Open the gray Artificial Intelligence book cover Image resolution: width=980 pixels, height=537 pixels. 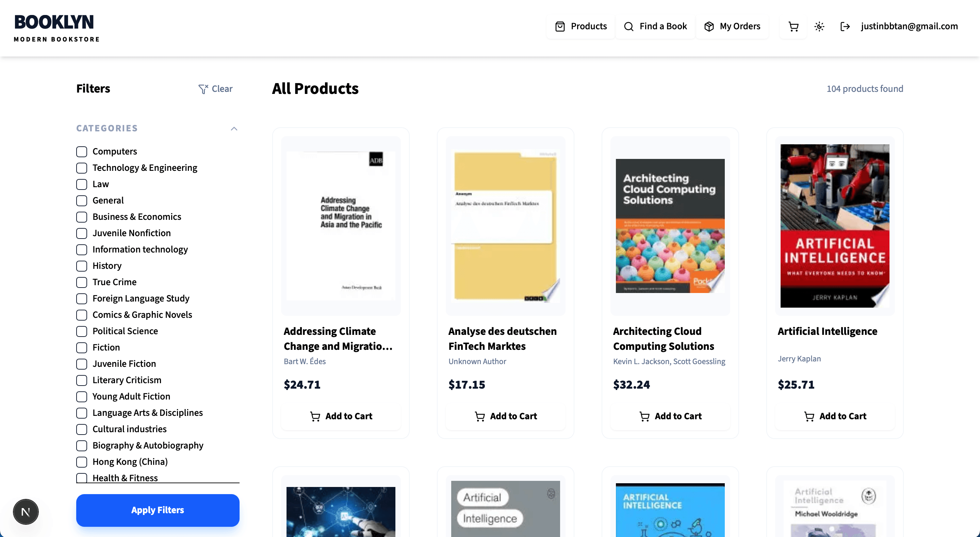tap(506, 509)
